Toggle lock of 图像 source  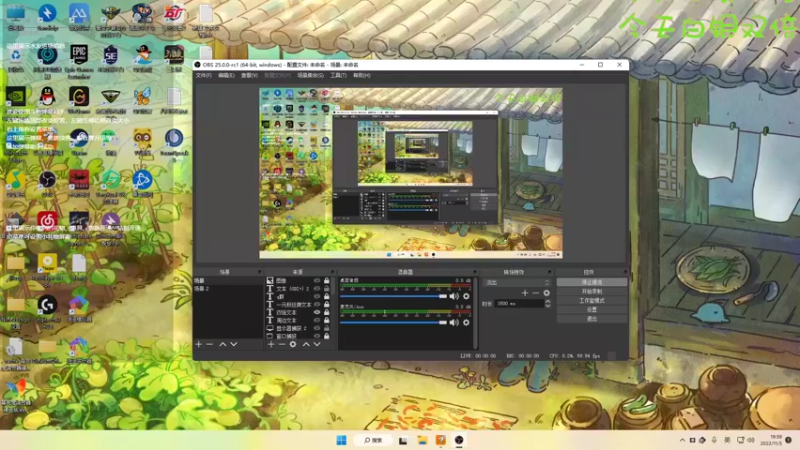327,281
